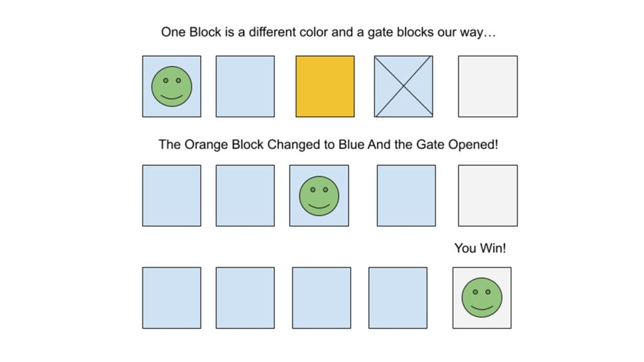Click the second blue block in the middle row
Image resolution: width=644 pixels, height=362 pixels.
click(x=245, y=195)
